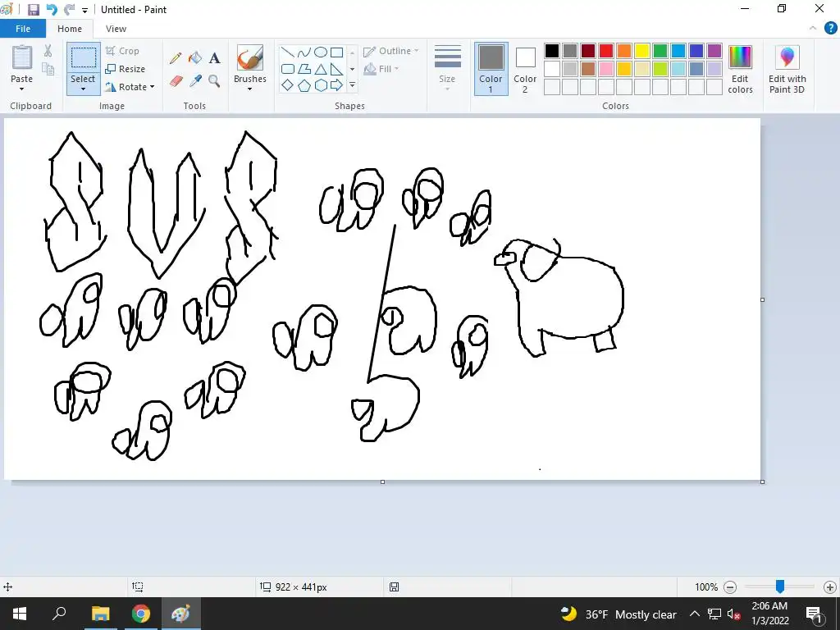The height and width of the screenshot is (630, 840).
Task: Open Edit colors dialog
Action: [740, 70]
